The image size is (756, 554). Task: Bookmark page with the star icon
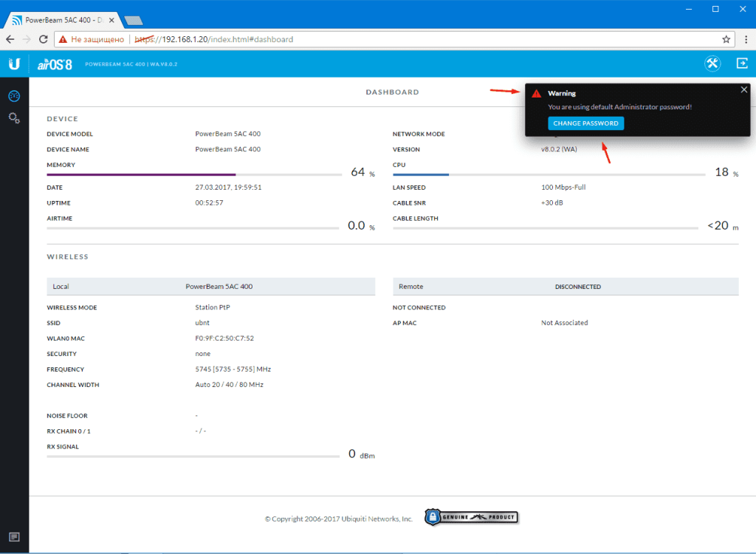click(x=726, y=40)
